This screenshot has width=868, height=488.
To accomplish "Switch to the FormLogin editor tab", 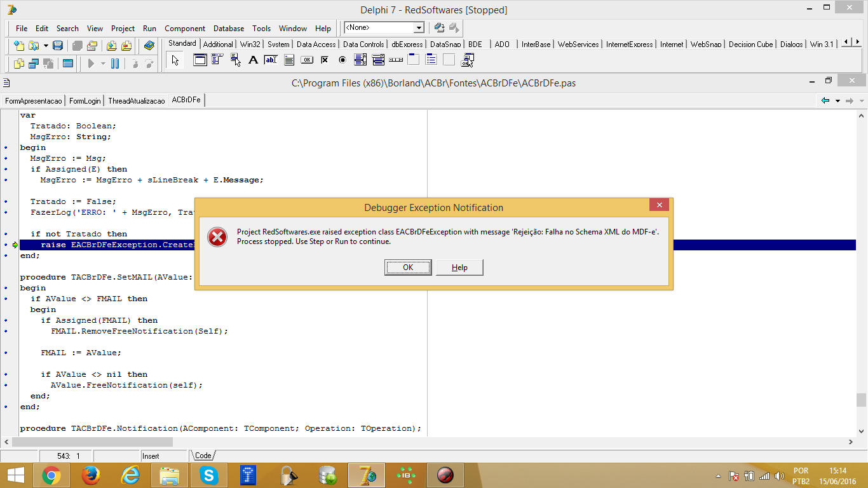I will point(85,100).
